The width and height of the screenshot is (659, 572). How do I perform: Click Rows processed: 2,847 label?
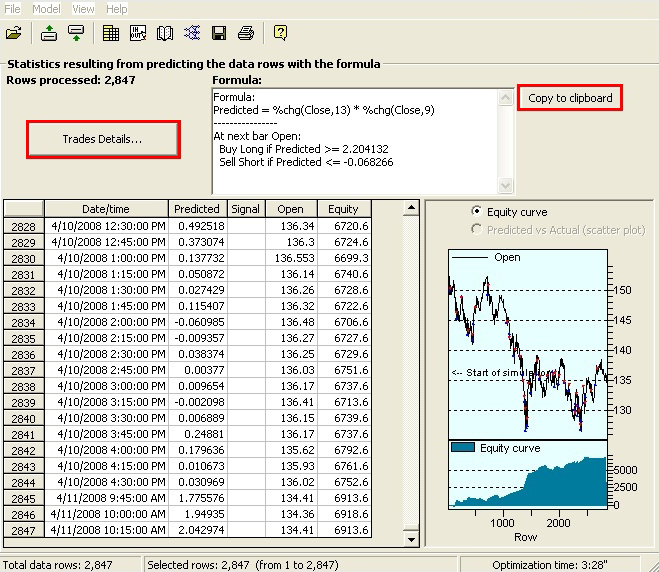coord(71,80)
